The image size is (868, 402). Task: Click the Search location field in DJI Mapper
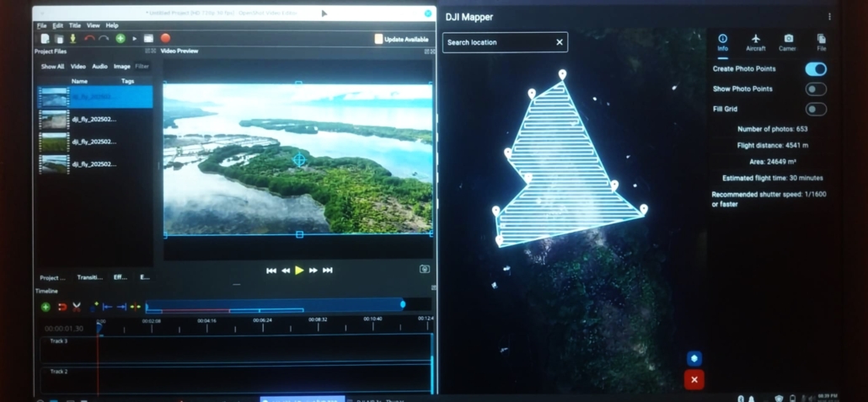pyautogui.click(x=505, y=42)
